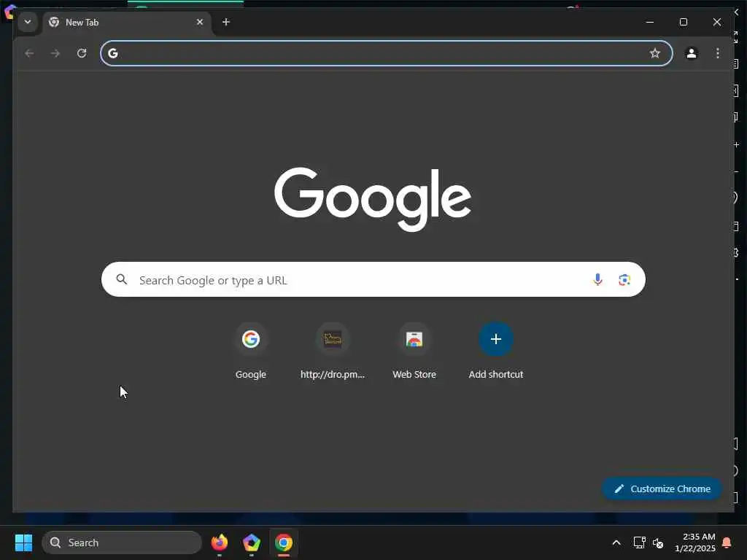747x560 pixels.
Task: Open the Web Store shortcut
Action: [414, 351]
